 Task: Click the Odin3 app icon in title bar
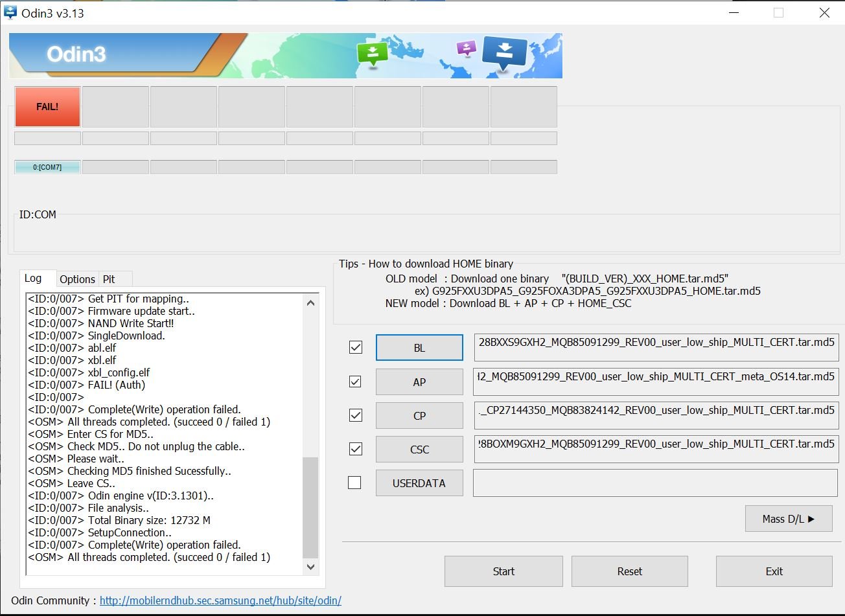10,12
